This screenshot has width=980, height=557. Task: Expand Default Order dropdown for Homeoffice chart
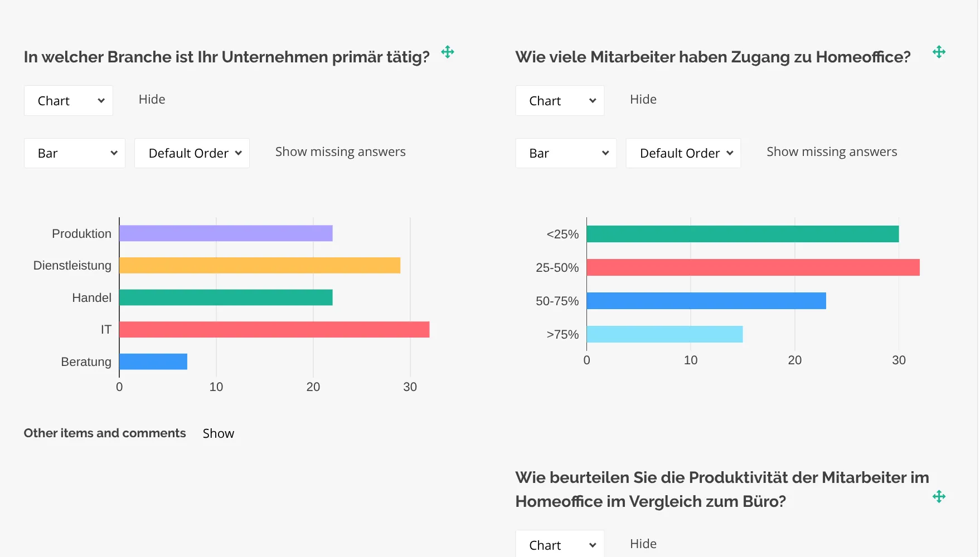coord(683,153)
